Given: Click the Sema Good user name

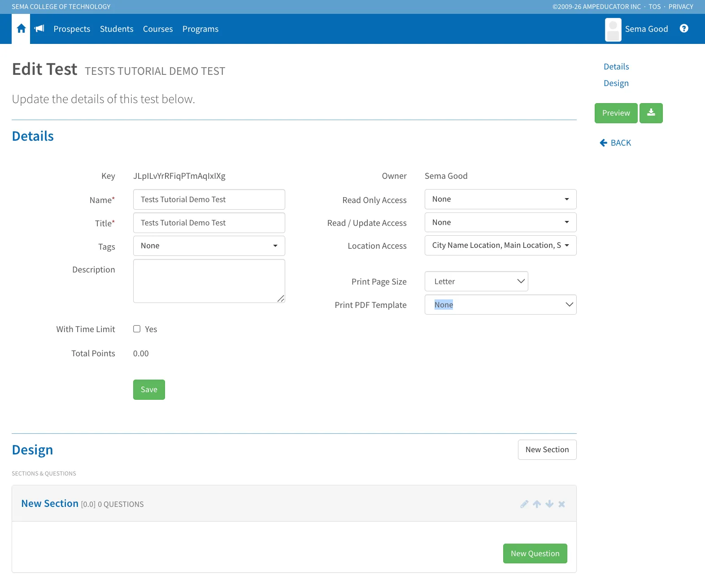Looking at the screenshot, I should [647, 29].
